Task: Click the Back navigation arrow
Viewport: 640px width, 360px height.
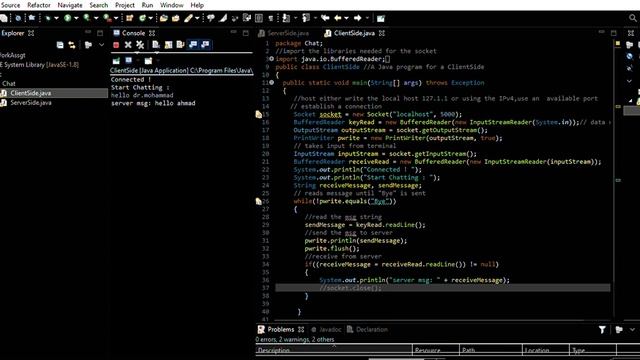Action: pyautogui.click(x=338, y=18)
